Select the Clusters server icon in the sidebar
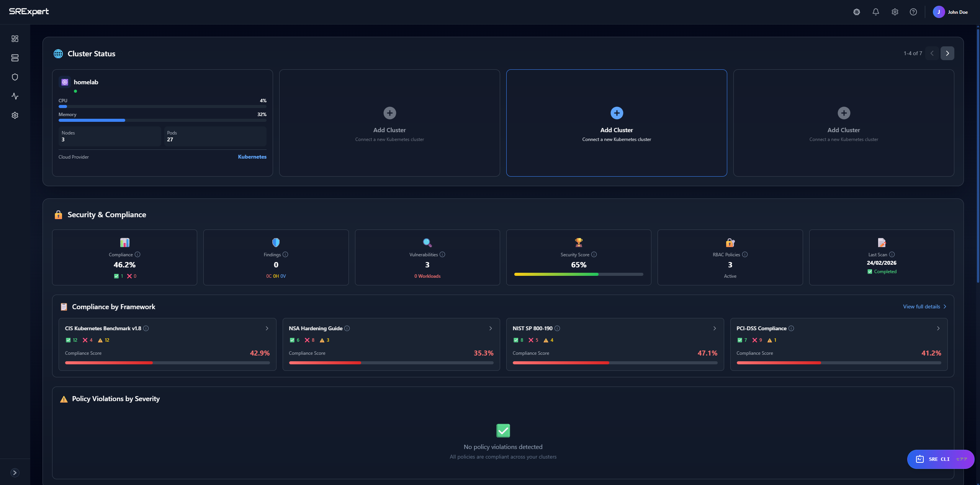Image resolution: width=980 pixels, height=485 pixels. (x=15, y=58)
